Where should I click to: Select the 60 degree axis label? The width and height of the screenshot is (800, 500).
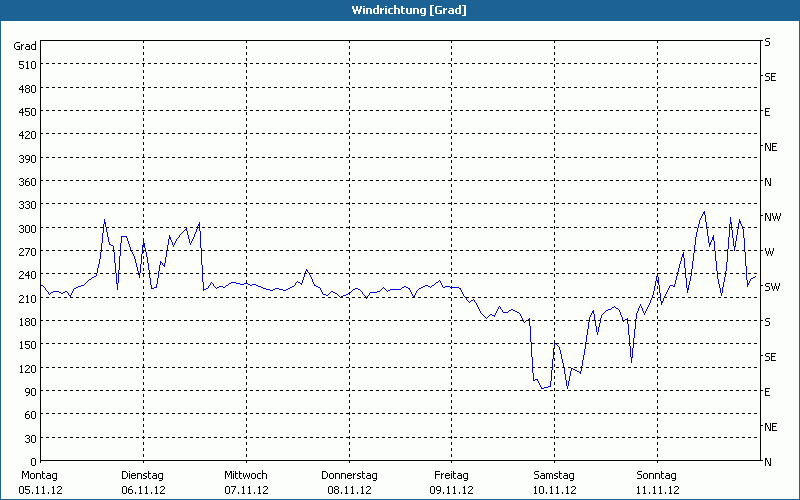(x=31, y=415)
